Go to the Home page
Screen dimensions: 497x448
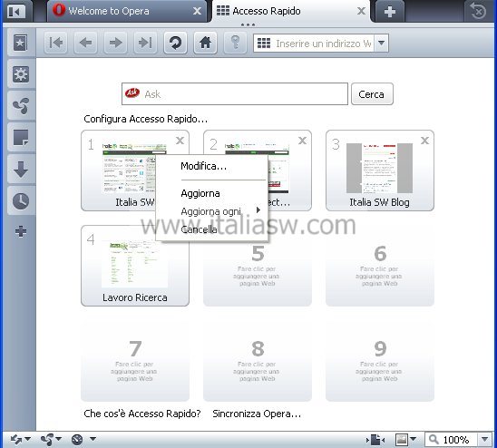tap(205, 43)
